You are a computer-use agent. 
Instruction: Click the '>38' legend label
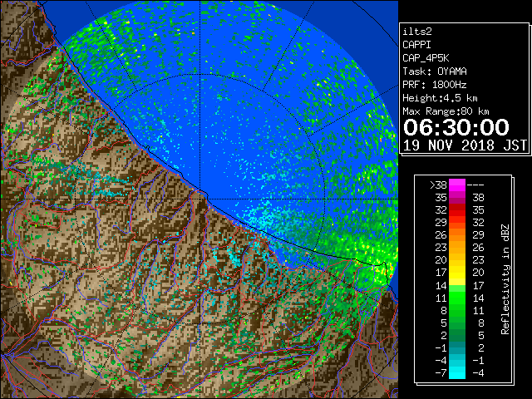[x=438, y=185]
